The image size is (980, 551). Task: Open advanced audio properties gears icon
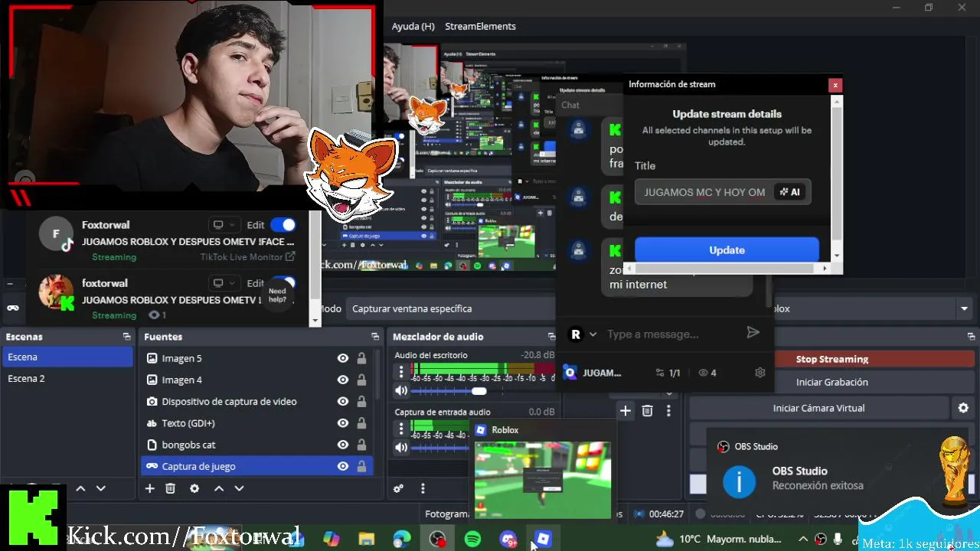coord(398,488)
